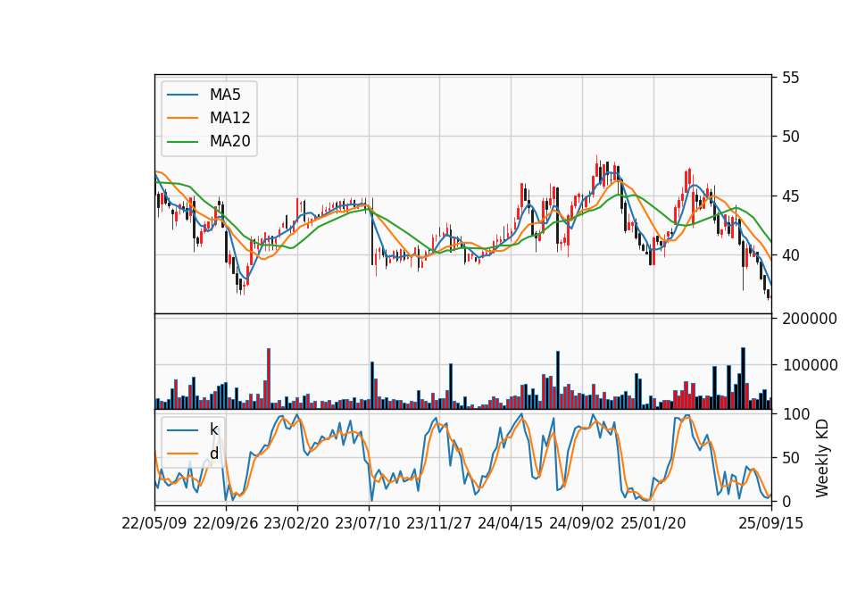
Task: Click the blue MA5 legend line sample
Action: (x=182, y=96)
